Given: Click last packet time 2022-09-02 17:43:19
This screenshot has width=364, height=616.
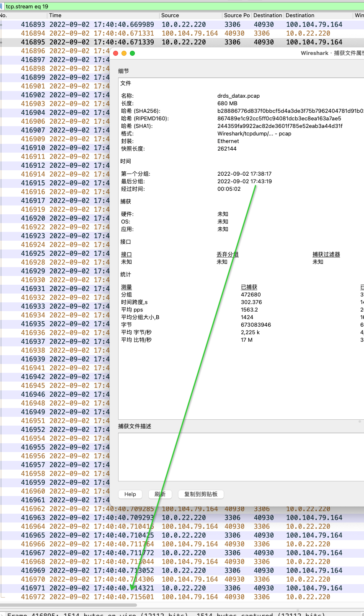Looking at the screenshot, I should 245,182.
